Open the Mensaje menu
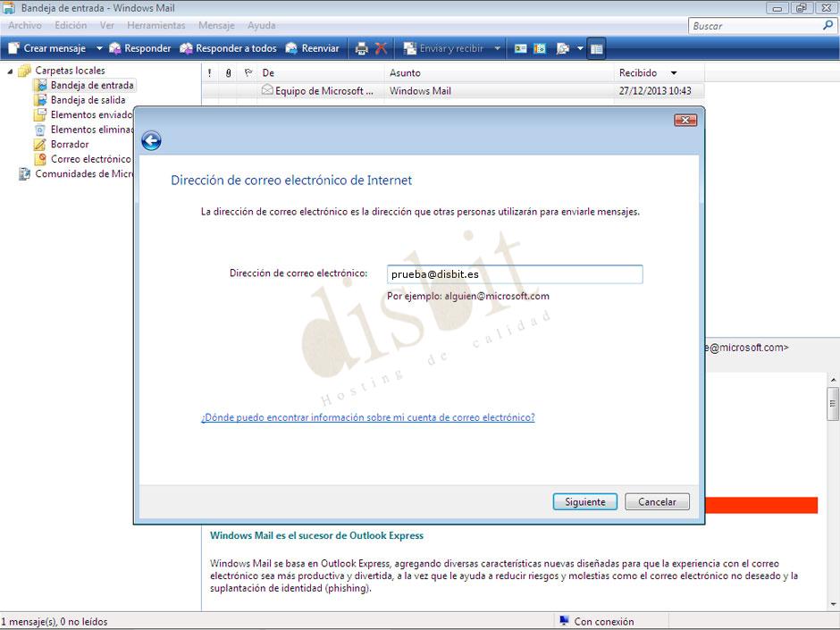 [216, 25]
